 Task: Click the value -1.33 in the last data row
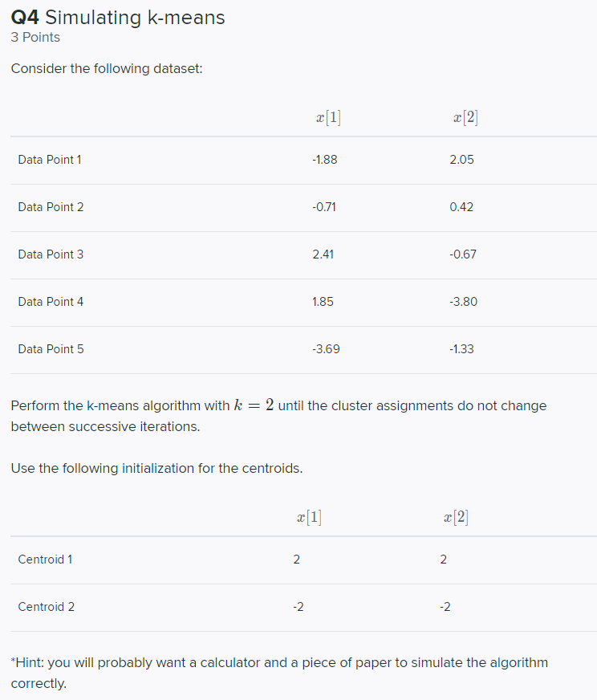coord(461,349)
